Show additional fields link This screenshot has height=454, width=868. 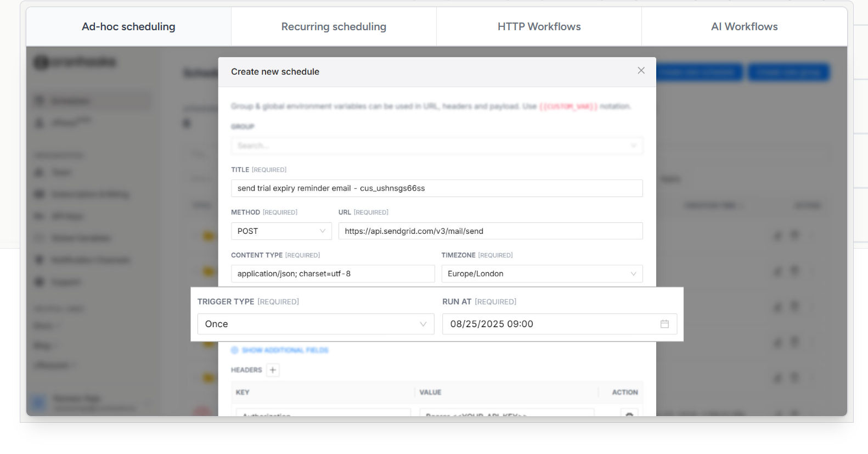280,350
